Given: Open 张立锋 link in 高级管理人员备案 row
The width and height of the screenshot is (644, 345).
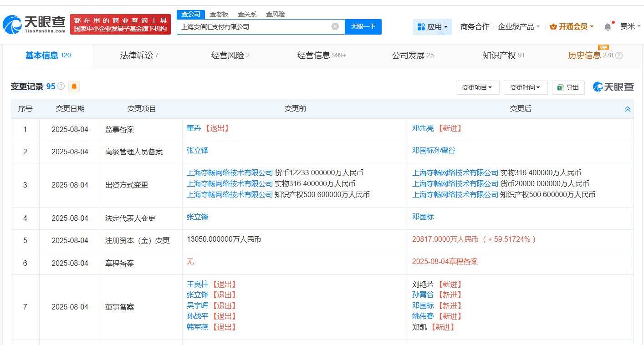Looking at the screenshot, I should [197, 150].
